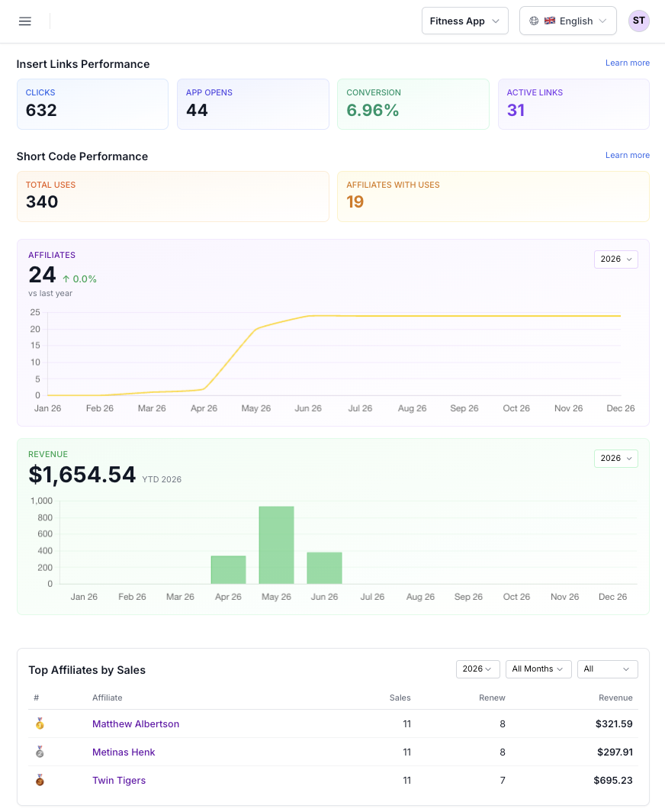This screenshot has height=812, width=665.
Task: Click the green up-arrow affiliates trend icon
Action: [x=66, y=279]
